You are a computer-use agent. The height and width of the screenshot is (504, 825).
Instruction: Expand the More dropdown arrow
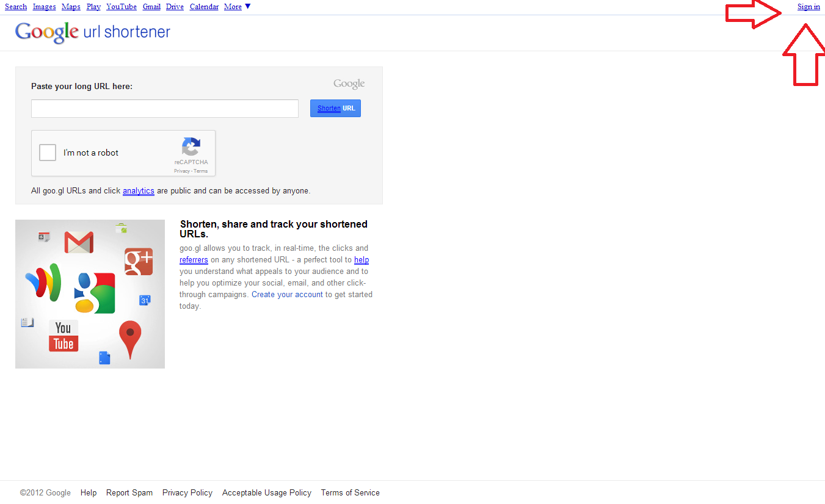point(247,7)
